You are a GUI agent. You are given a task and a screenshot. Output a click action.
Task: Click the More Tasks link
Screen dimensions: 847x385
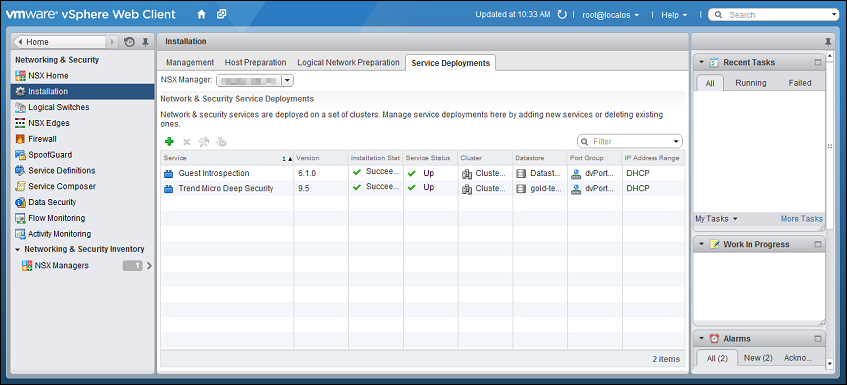(x=802, y=219)
